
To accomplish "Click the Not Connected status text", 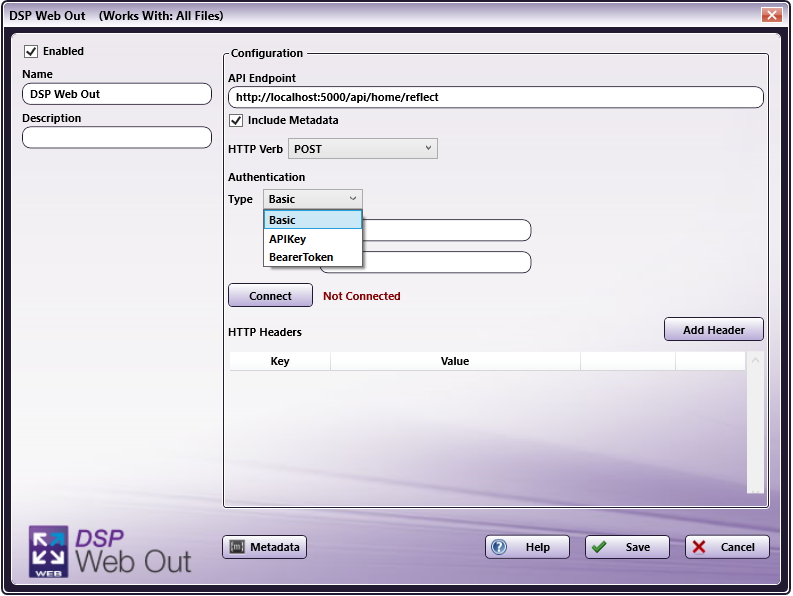I will coord(362,296).
